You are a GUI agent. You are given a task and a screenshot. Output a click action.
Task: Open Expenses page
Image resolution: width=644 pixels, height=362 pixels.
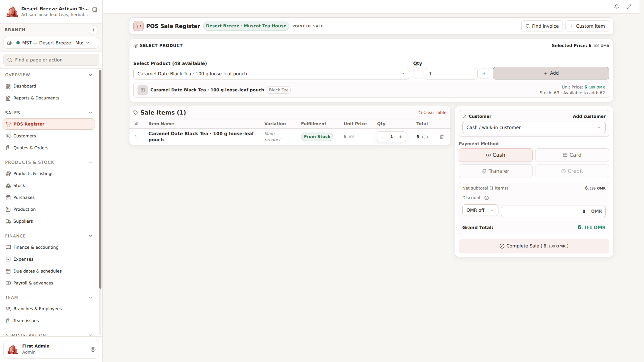click(49, 259)
